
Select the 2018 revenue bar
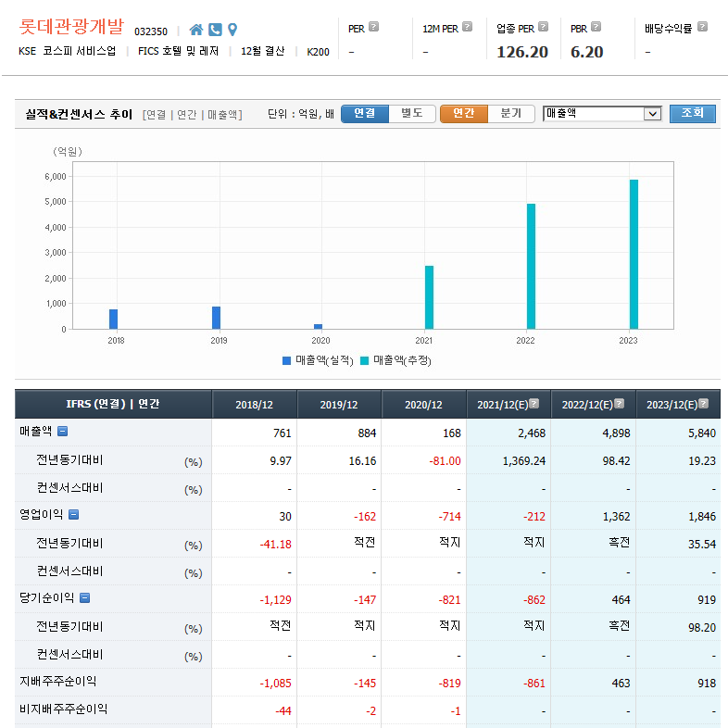[113, 320]
